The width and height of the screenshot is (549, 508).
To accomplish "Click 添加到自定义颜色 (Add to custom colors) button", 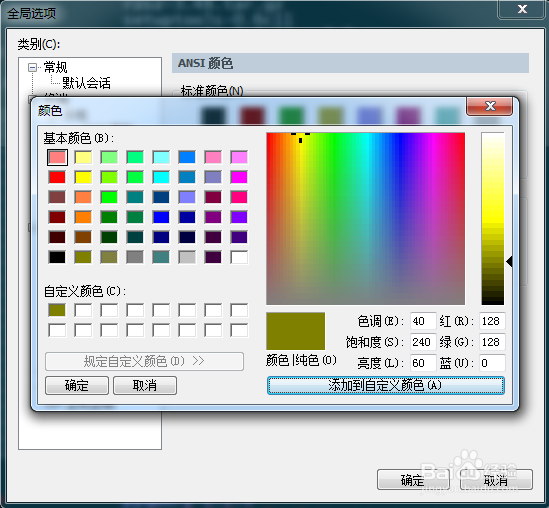I will tap(385, 385).
